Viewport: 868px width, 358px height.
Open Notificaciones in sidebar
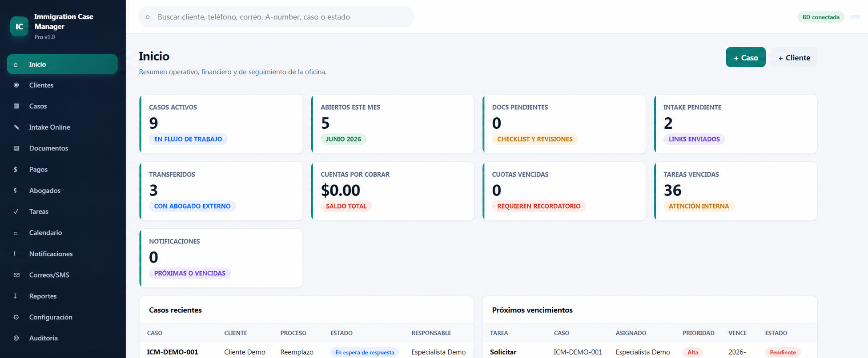click(x=62, y=254)
